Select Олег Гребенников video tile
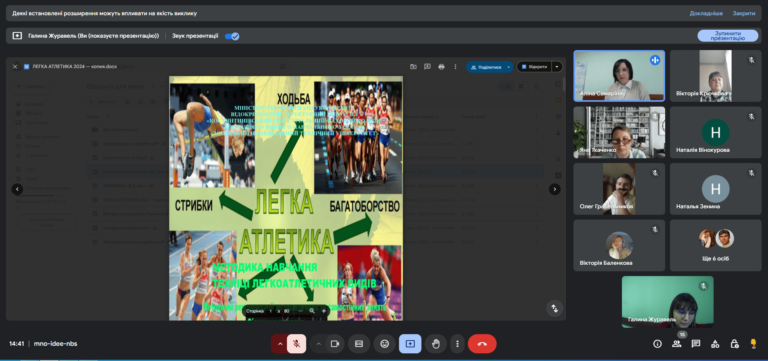This screenshot has height=361, width=768. tap(619, 189)
